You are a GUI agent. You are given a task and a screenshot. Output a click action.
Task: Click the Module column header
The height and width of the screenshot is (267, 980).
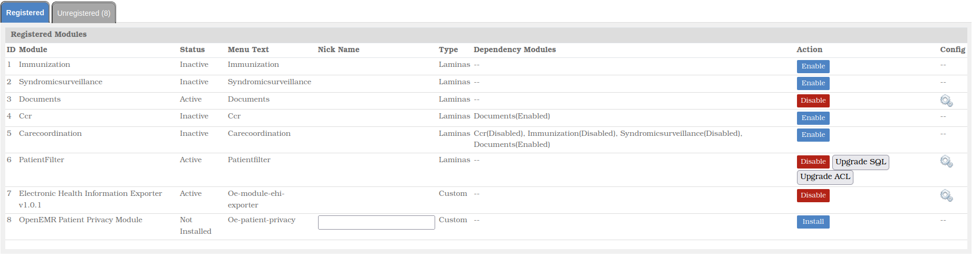(x=33, y=50)
